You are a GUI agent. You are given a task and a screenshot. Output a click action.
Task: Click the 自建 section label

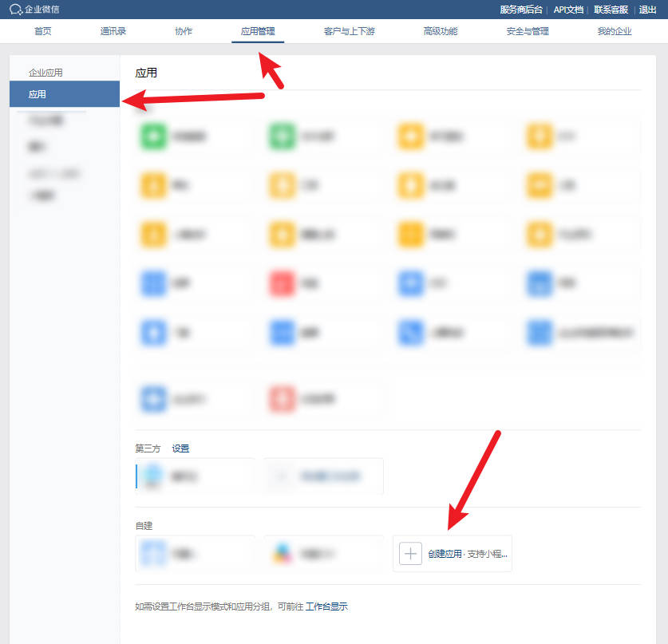coord(144,526)
